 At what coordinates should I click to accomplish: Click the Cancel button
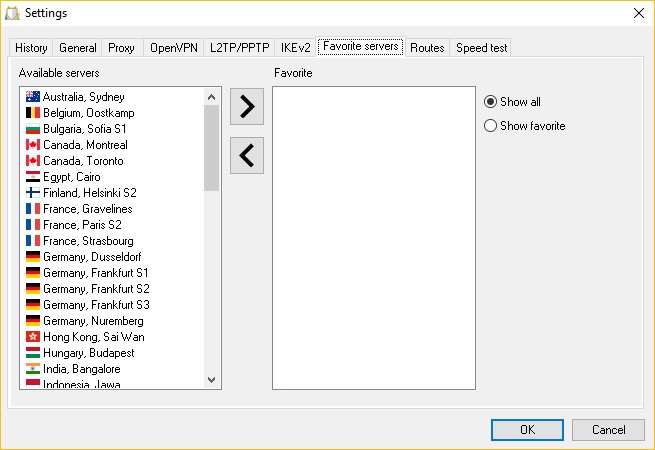click(x=608, y=430)
